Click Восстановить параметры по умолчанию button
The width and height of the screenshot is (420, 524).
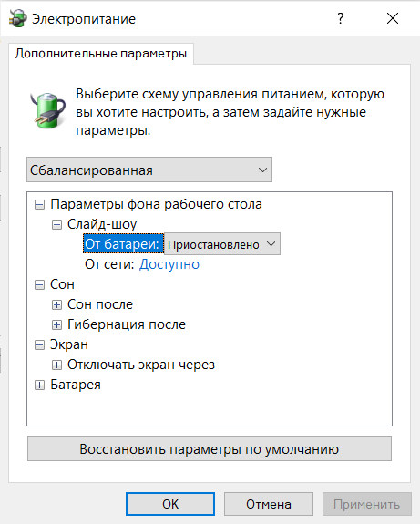pyautogui.click(x=210, y=448)
